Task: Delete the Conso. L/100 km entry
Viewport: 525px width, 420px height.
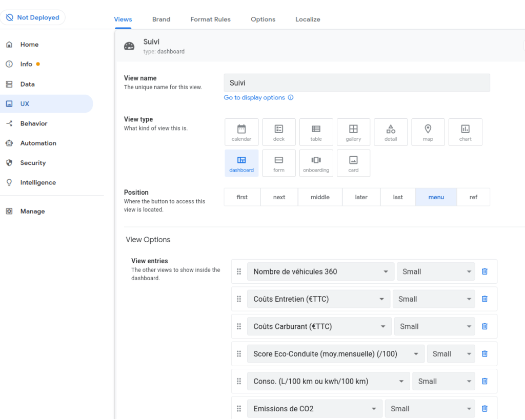Action: [x=484, y=381]
